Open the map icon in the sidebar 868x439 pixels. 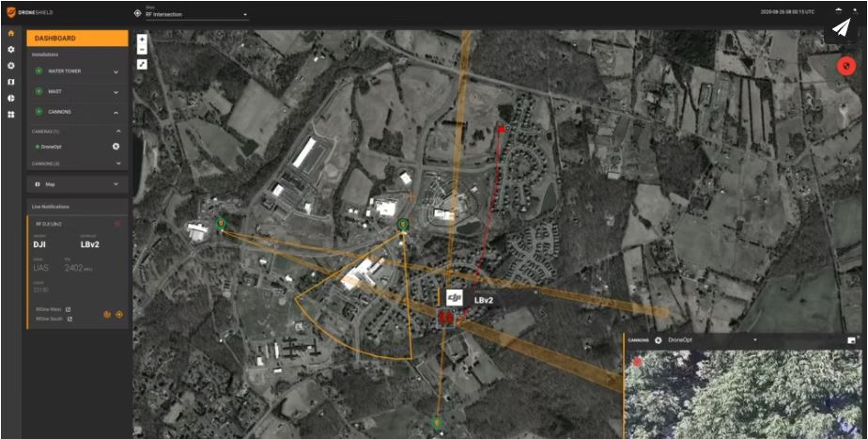click(10, 82)
